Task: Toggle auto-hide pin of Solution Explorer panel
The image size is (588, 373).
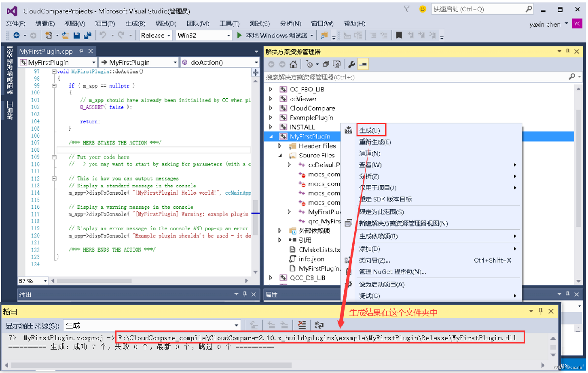Action: pos(568,51)
